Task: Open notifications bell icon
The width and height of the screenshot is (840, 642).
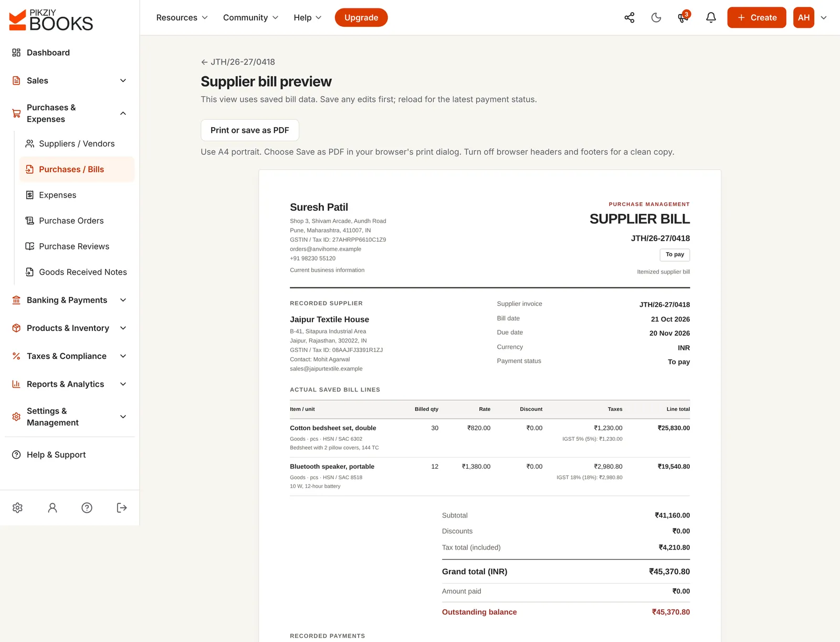Action: tap(711, 18)
